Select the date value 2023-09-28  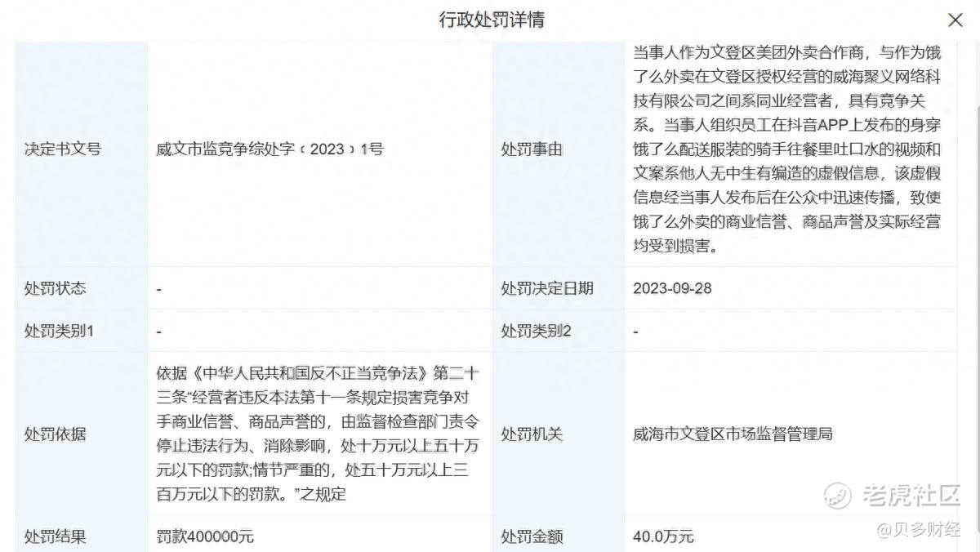(x=672, y=288)
